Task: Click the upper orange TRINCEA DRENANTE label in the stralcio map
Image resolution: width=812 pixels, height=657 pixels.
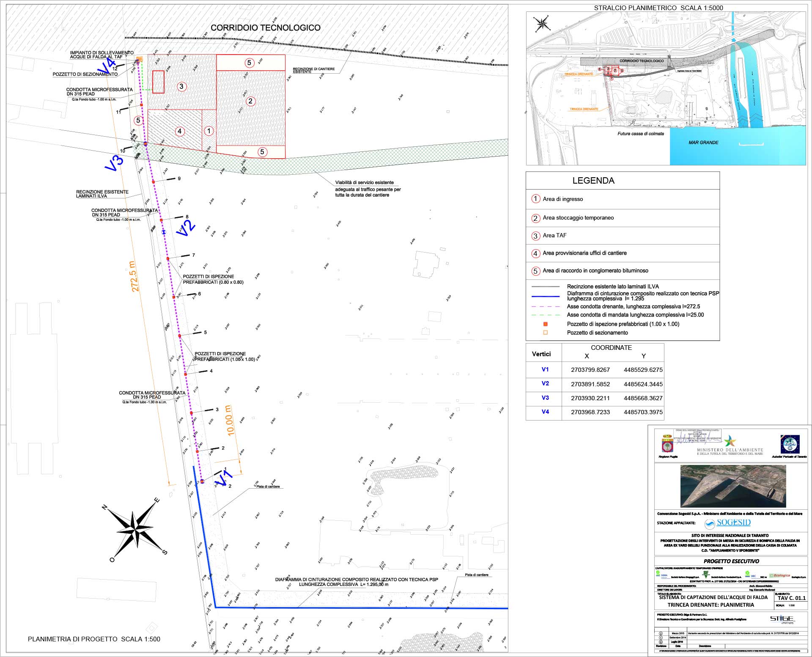Action: [579, 74]
